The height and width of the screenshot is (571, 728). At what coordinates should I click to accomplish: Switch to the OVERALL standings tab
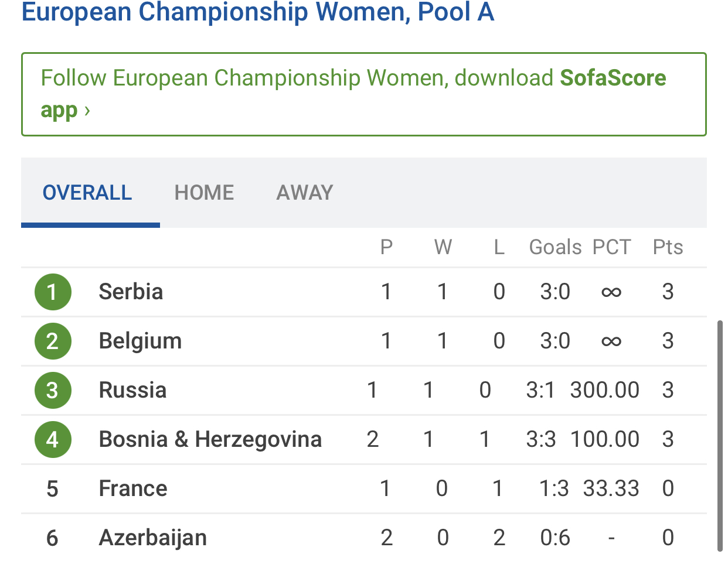point(87,193)
